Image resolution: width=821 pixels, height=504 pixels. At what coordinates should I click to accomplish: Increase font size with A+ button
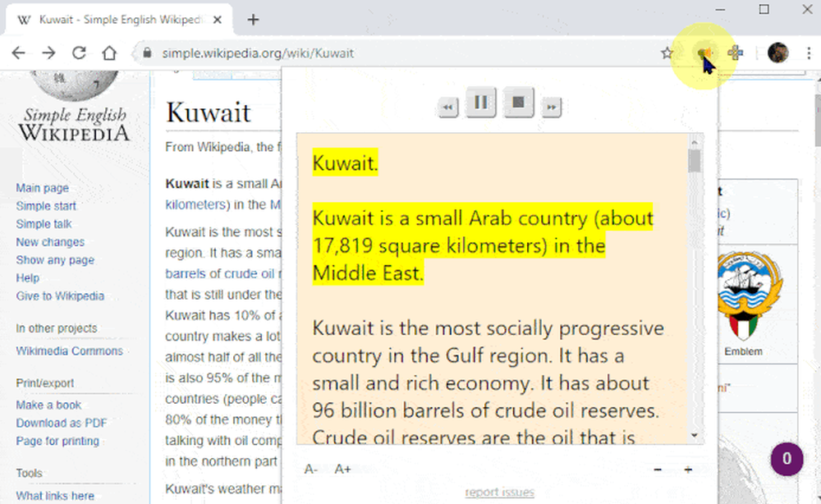(x=343, y=470)
